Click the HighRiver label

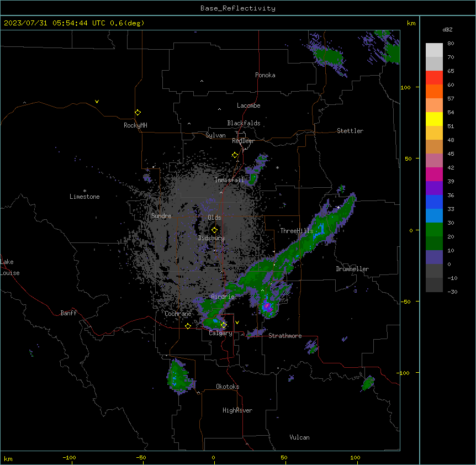click(237, 410)
